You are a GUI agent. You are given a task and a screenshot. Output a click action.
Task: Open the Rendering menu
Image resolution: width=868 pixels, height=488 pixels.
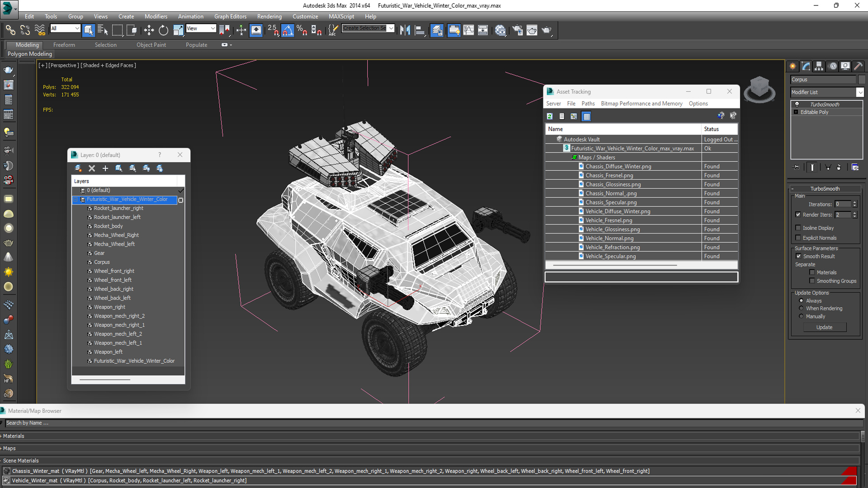[x=269, y=16]
